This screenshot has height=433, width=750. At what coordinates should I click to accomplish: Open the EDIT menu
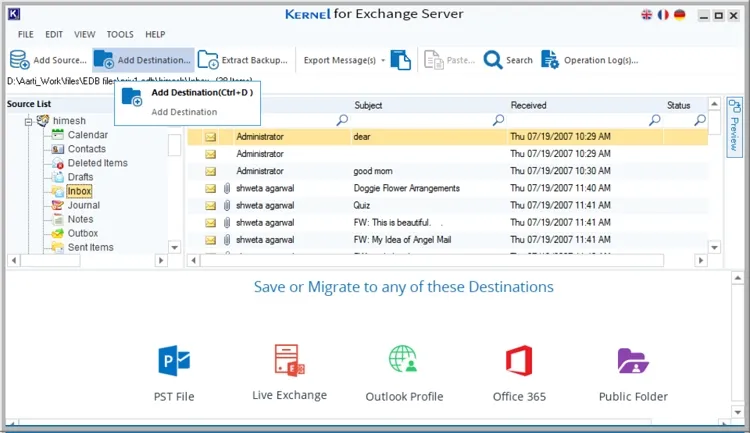(54, 34)
